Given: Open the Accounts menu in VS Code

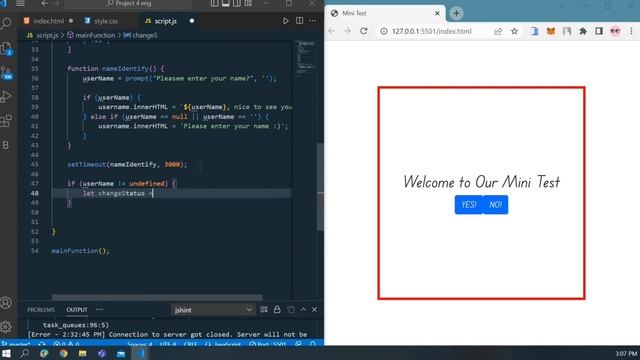Looking at the screenshot, I should (x=6, y=303).
